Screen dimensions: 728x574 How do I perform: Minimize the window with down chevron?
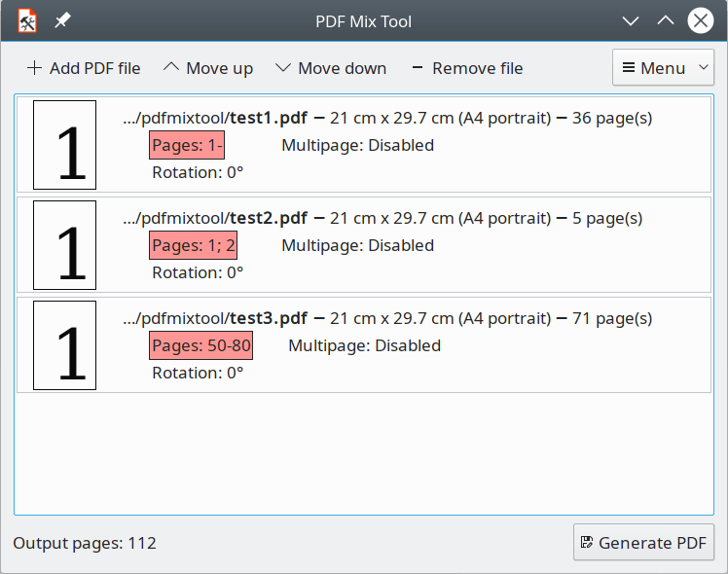(631, 20)
